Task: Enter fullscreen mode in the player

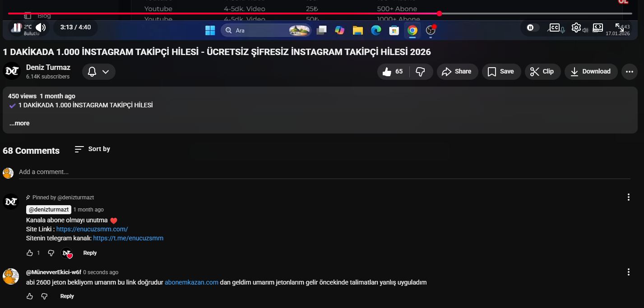Action: point(620,28)
